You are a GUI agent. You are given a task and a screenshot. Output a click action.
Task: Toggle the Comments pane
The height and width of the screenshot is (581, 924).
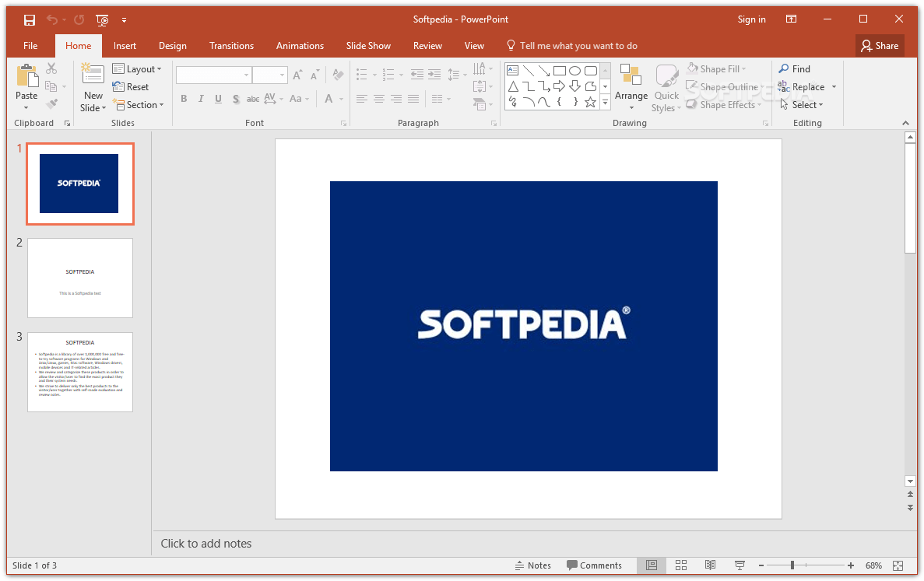point(594,565)
